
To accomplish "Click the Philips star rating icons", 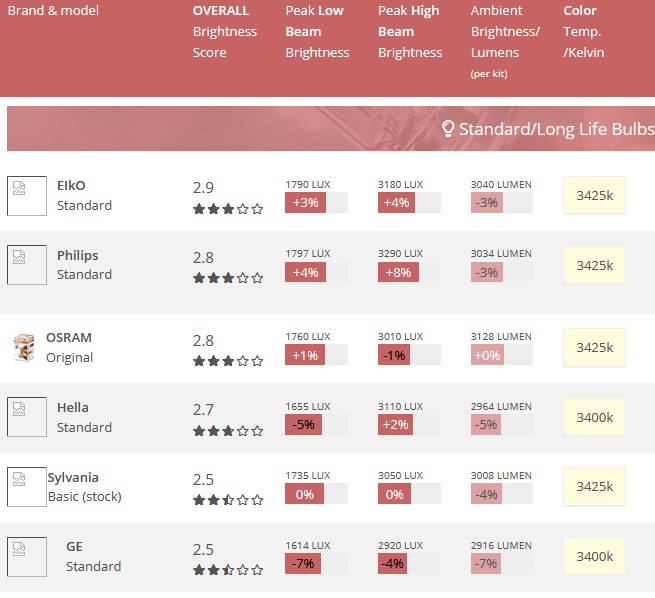I will click(228, 278).
